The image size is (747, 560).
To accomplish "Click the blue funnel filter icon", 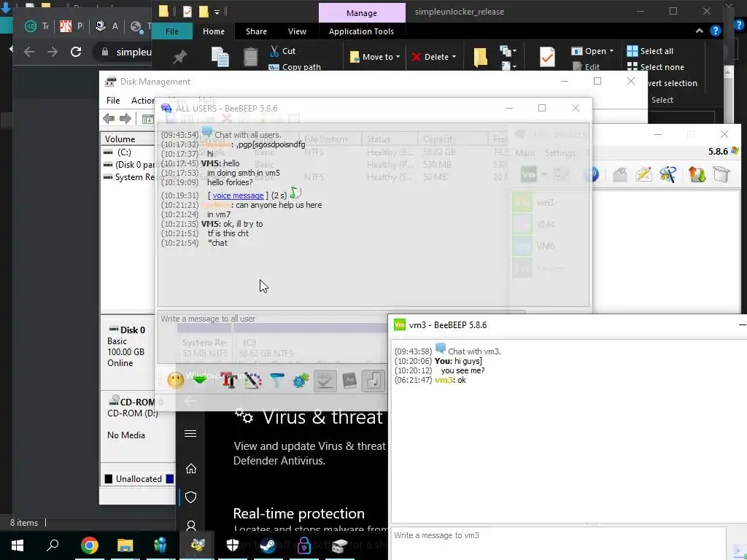I will click(x=276, y=380).
